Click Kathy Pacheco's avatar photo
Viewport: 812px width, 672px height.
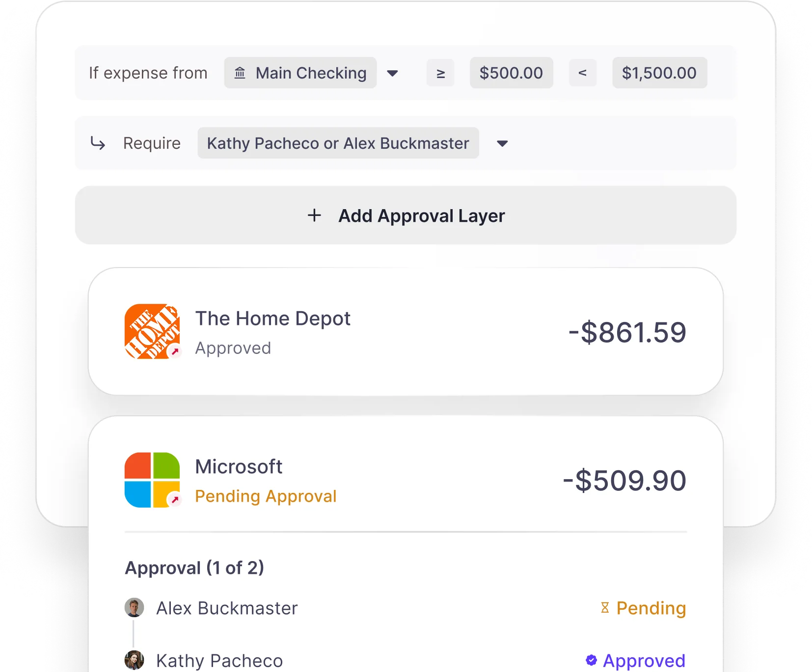[134, 660]
